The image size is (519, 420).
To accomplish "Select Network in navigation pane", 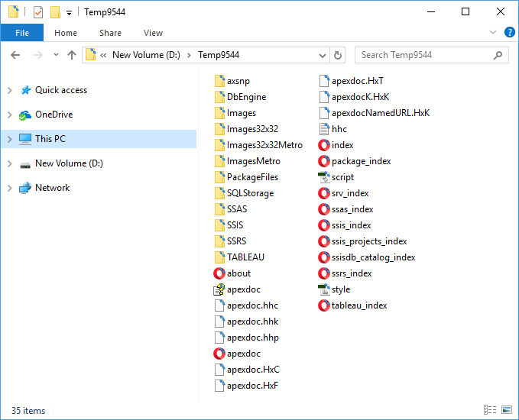I will click(52, 188).
